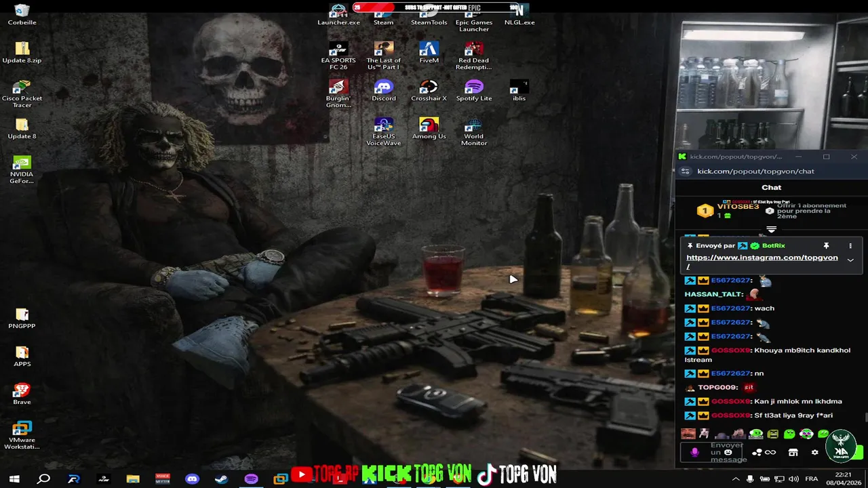Launch Cisco Packet Tracer
868x488 pixels.
pos(22,94)
